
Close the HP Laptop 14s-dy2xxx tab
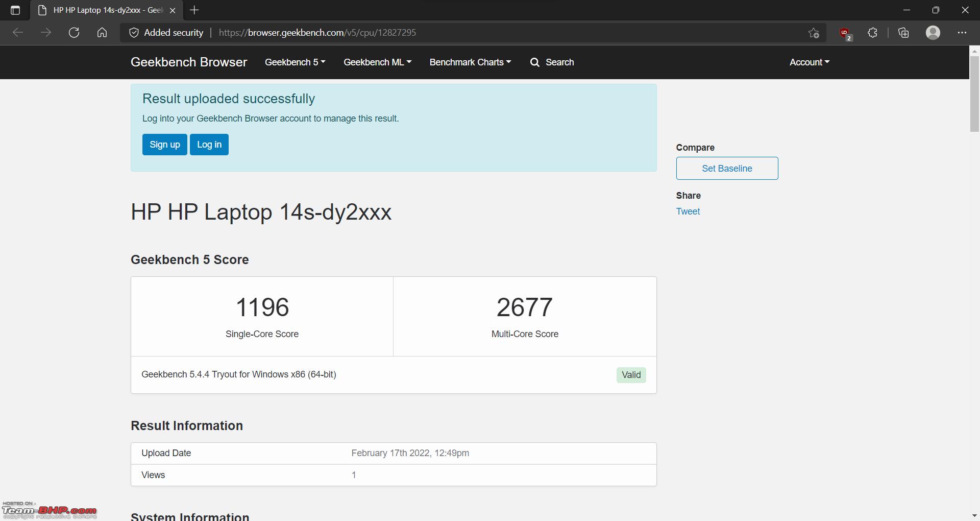pos(173,10)
